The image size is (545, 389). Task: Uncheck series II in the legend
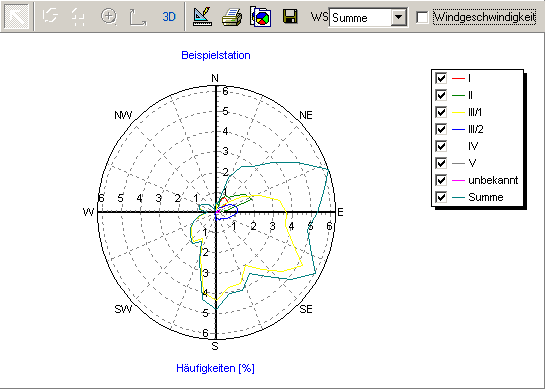point(441,95)
